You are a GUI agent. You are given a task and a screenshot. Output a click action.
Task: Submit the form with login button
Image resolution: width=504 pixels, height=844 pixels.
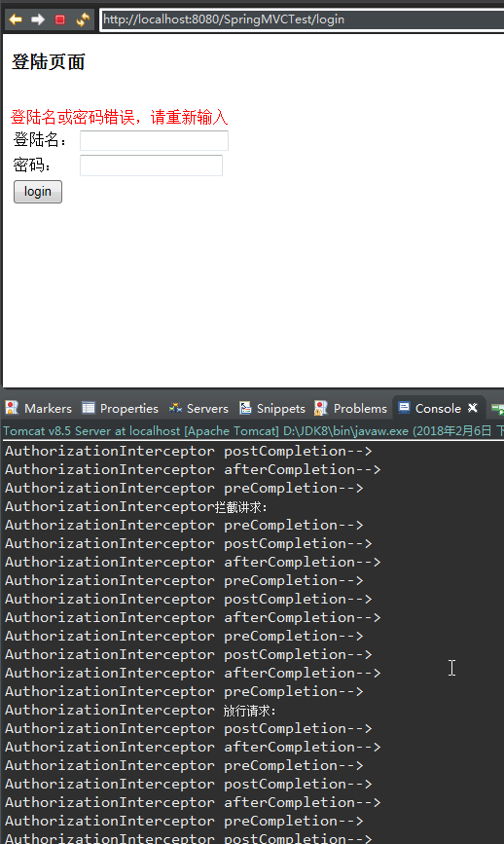38,192
